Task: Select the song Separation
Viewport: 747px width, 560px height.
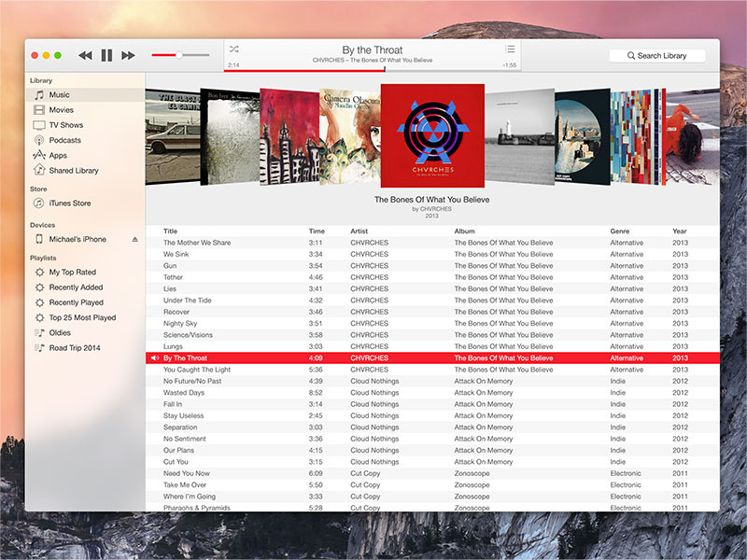Action: pos(432,427)
